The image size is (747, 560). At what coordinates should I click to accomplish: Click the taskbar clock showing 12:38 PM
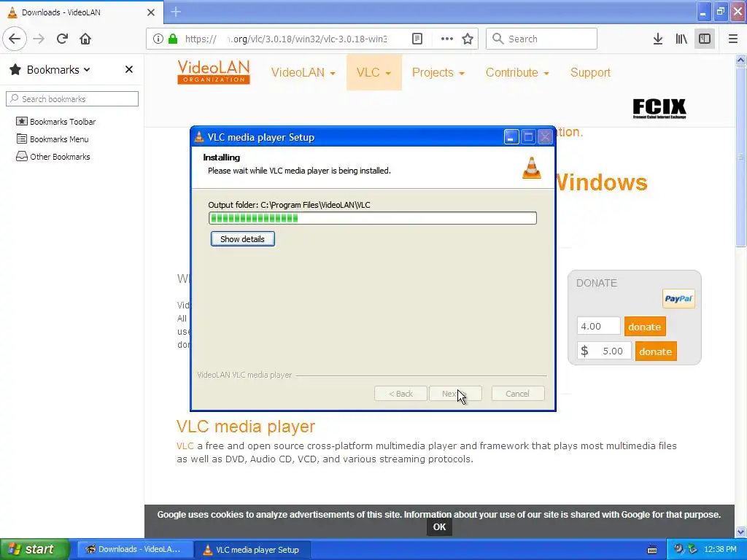720,549
